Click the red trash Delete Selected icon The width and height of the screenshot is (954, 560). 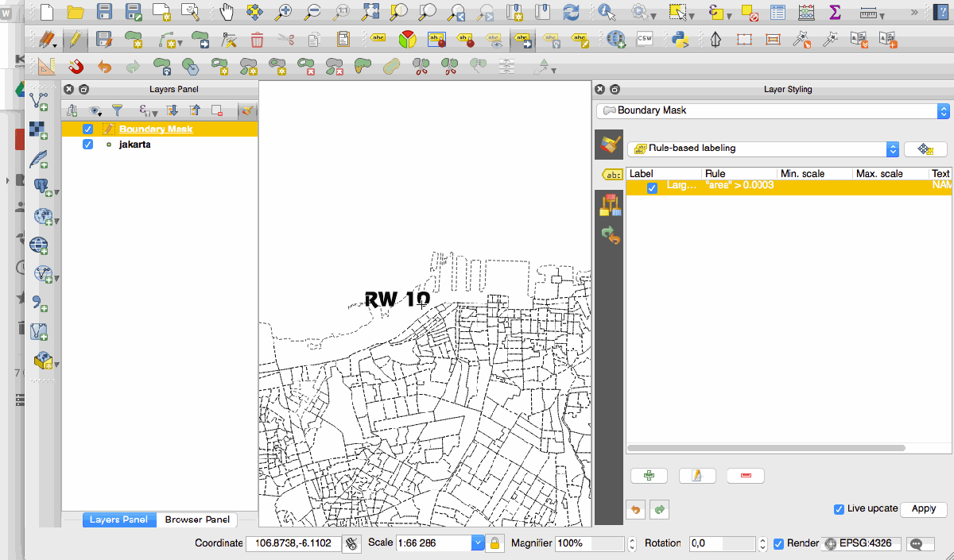pos(257,39)
